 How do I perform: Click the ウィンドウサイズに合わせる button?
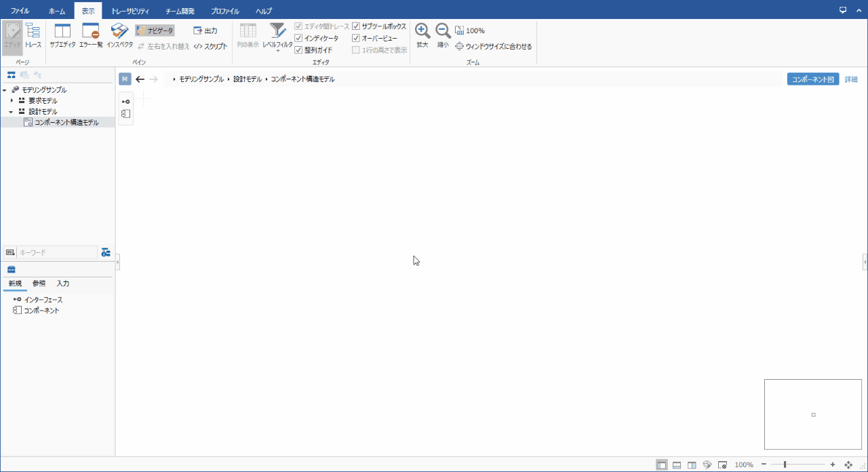494,47
